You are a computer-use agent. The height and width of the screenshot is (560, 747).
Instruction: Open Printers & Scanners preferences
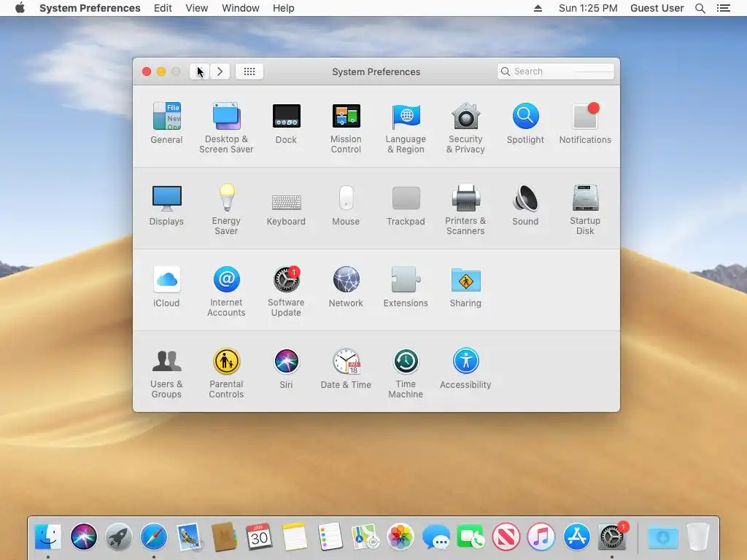tap(465, 209)
